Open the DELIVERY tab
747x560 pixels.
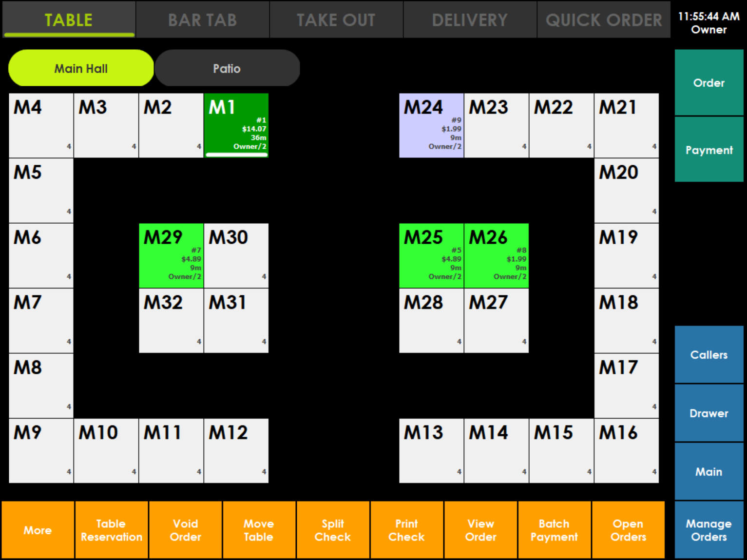click(x=470, y=19)
